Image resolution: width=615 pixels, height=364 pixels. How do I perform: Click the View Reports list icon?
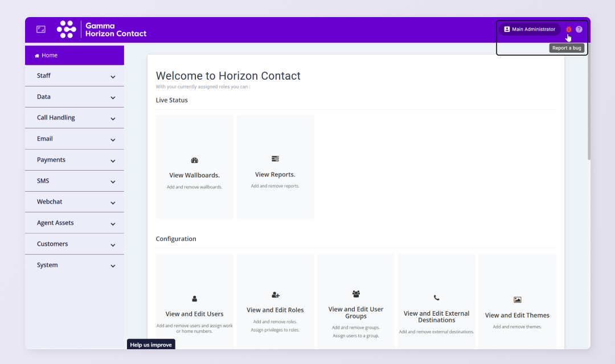275,159
